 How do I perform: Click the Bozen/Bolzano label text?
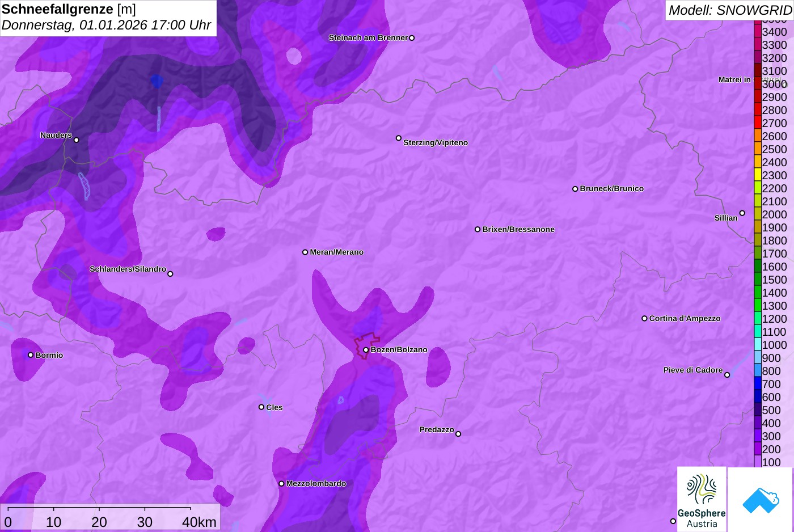399,350
